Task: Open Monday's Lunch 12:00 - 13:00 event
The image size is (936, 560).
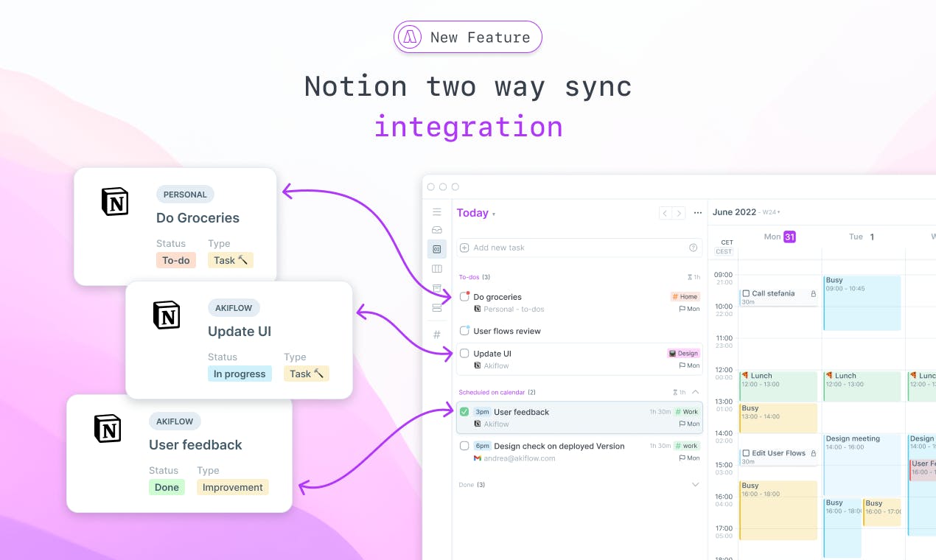Action: pos(778,386)
